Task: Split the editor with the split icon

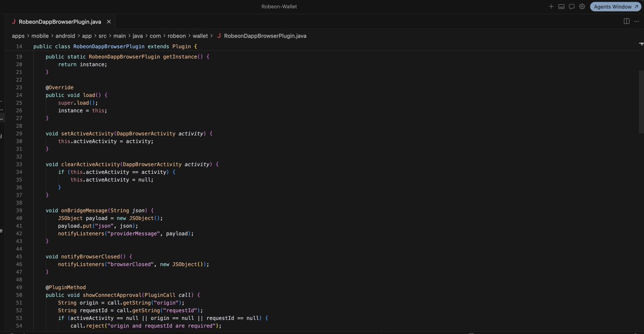Action: point(626,21)
